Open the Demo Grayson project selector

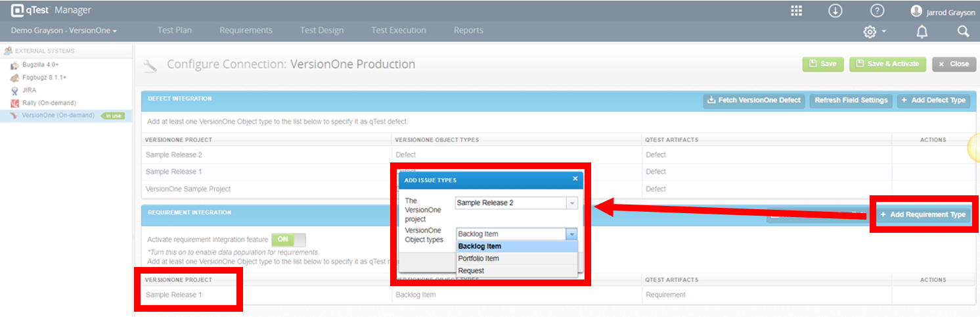click(64, 30)
